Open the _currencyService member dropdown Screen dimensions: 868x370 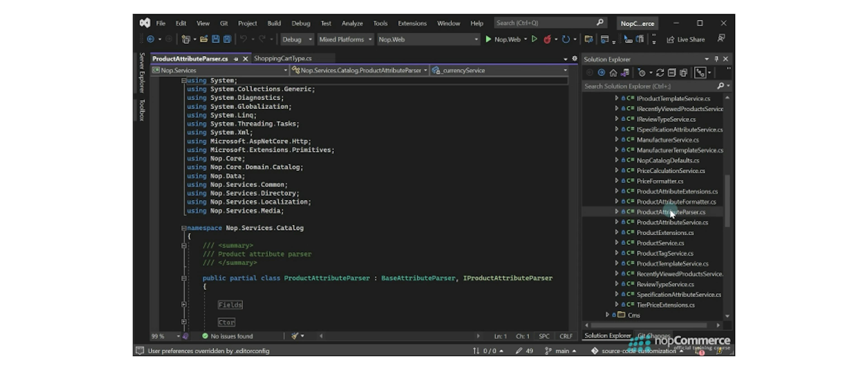tap(499, 70)
